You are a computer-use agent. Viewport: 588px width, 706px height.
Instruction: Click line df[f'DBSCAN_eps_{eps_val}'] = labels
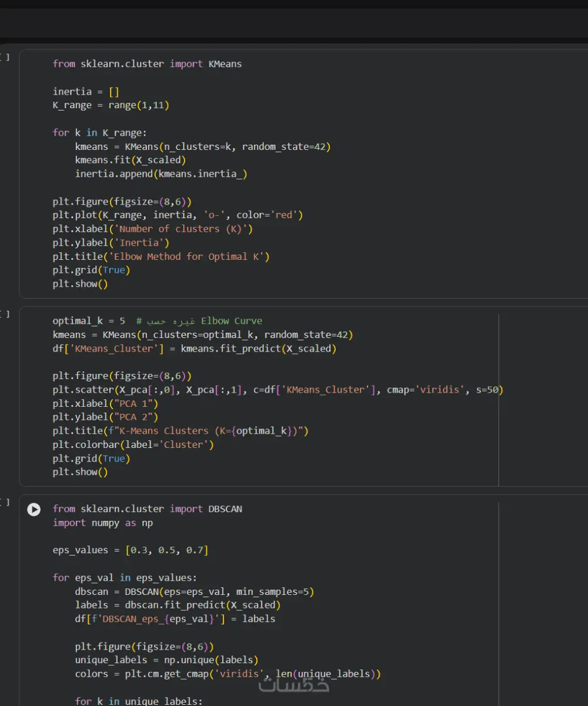pos(175,618)
